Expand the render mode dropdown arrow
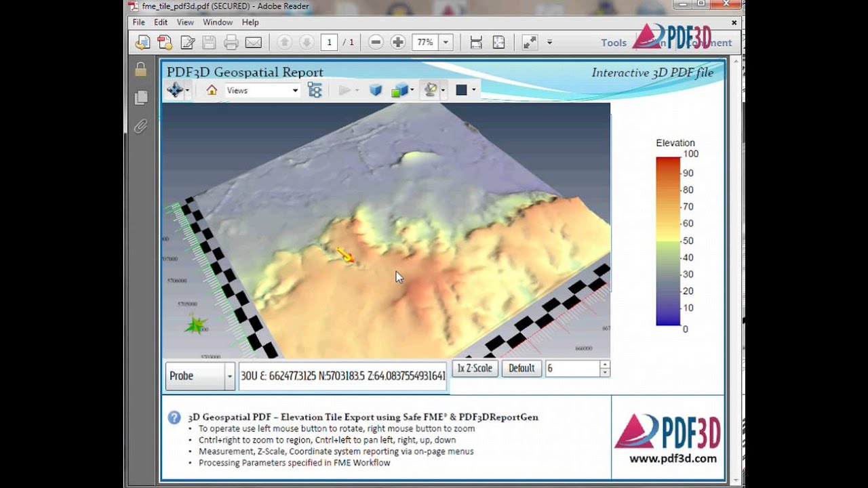Image resolution: width=868 pixels, height=488 pixels. point(412,91)
